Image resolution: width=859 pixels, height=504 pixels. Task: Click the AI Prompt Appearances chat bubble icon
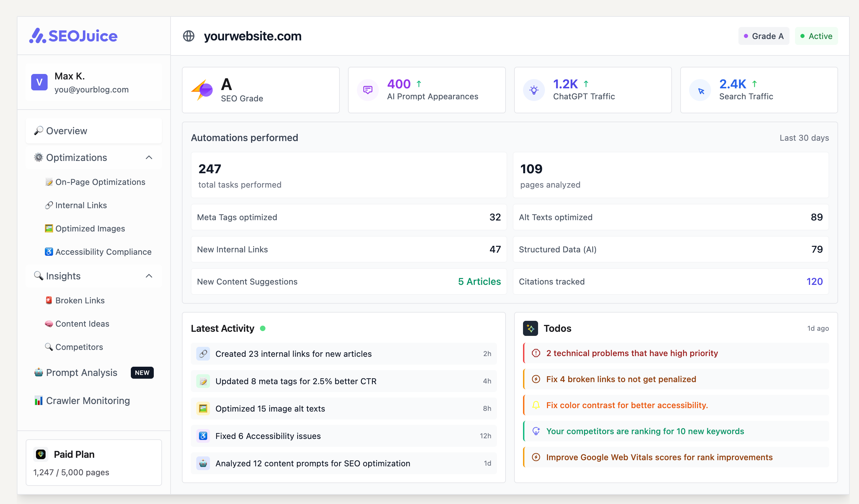(368, 90)
